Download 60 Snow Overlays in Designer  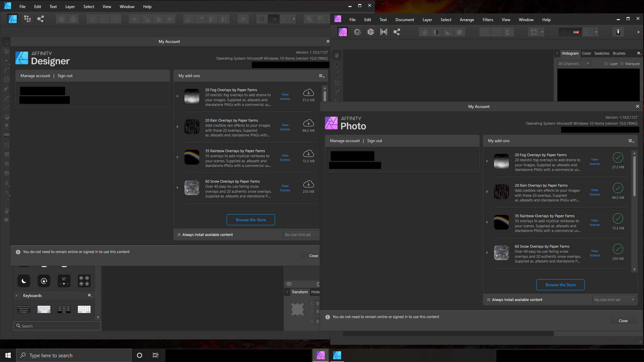tap(309, 184)
